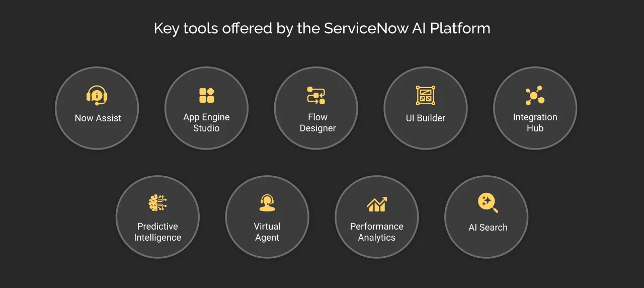This screenshot has height=288, width=644.
Task: Select the "Performance Analytics" label
Action: pyautogui.click(x=377, y=232)
